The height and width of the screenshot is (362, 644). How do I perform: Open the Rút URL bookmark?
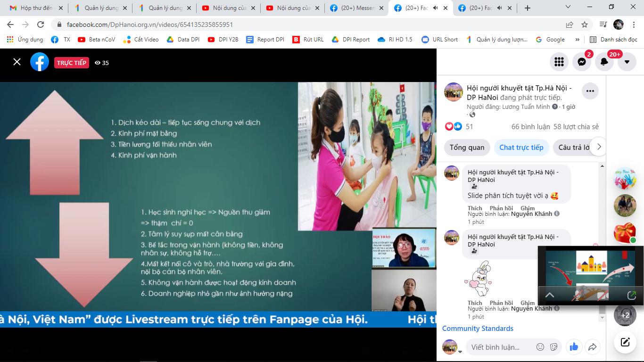pos(308,40)
